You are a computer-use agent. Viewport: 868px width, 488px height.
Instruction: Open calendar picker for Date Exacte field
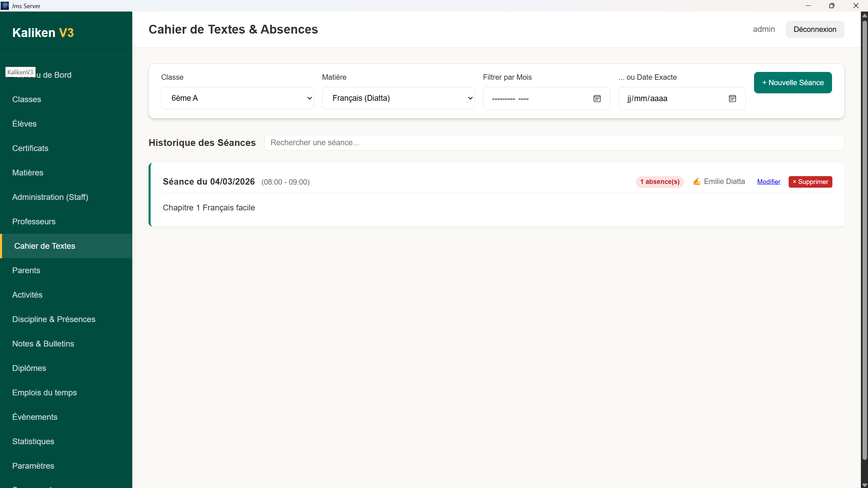point(732,98)
